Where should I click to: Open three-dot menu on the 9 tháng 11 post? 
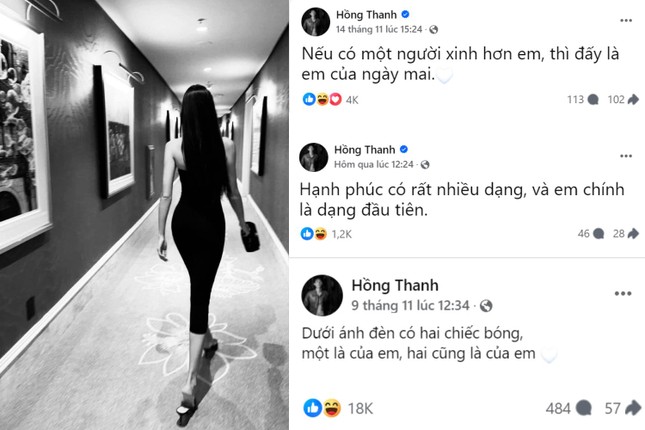(623, 293)
